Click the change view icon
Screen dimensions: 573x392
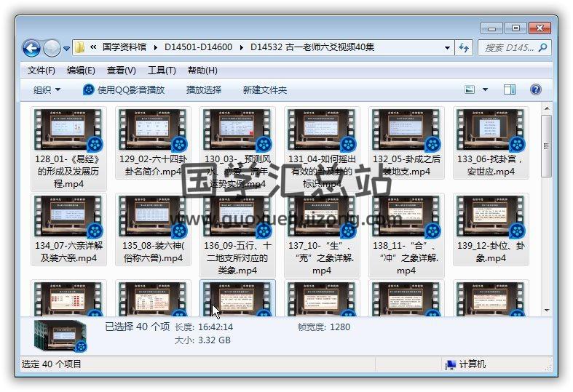[470, 89]
